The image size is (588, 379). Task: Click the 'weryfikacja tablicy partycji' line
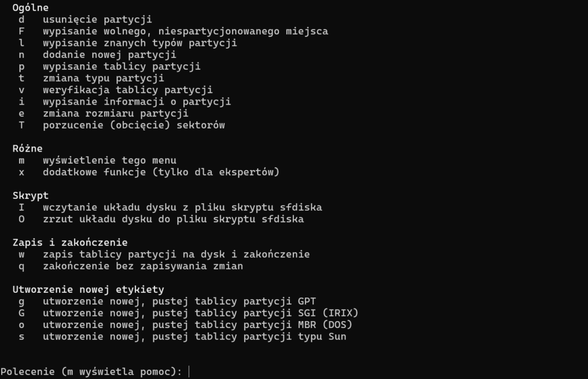(x=127, y=90)
